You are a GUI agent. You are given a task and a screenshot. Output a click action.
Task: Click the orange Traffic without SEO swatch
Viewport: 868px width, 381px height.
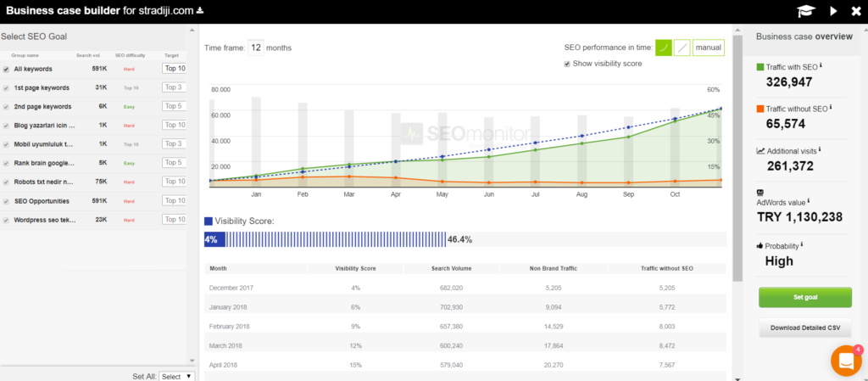[760, 109]
